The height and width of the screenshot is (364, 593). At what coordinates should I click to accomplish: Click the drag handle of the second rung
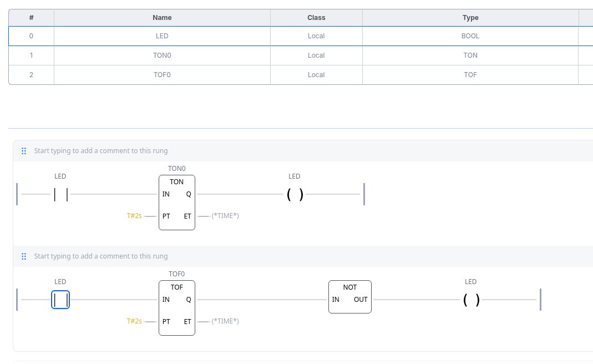tap(24, 256)
